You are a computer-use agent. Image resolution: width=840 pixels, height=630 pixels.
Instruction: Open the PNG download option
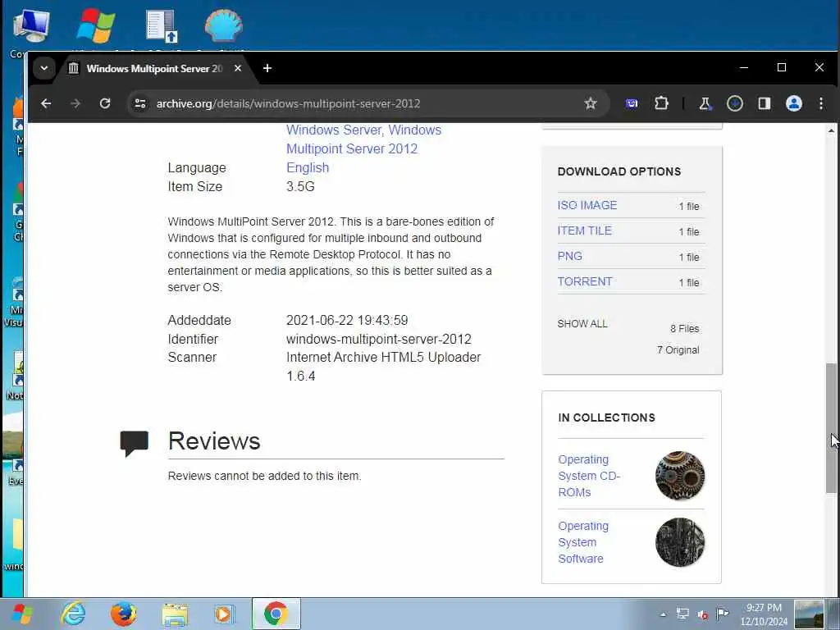click(x=569, y=256)
